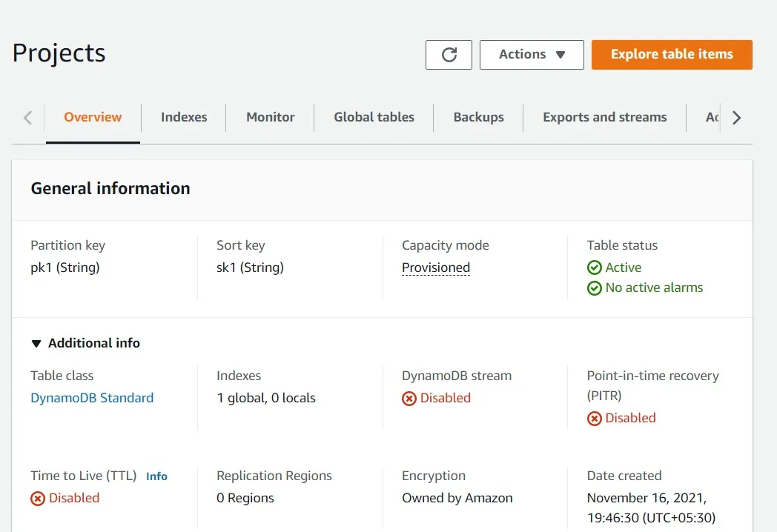Open the Actions dropdown menu

tap(532, 55)
